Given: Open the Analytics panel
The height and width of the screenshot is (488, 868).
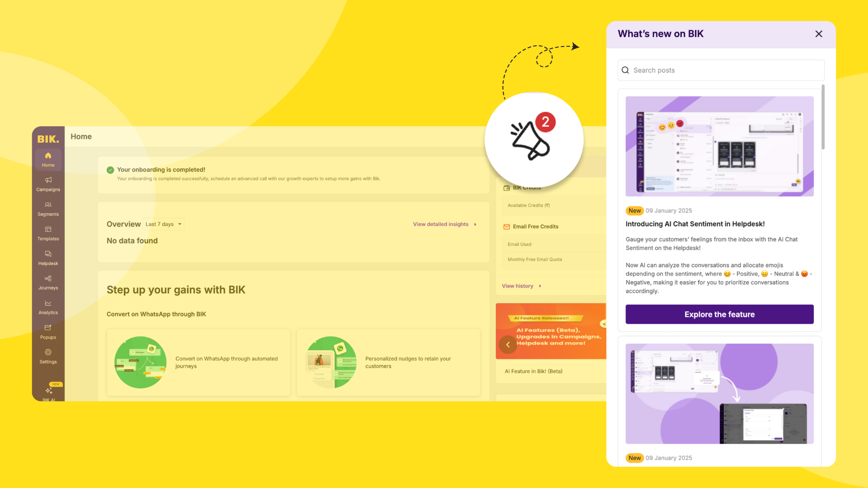Looking at the screenshot, I should pos(47,306).
